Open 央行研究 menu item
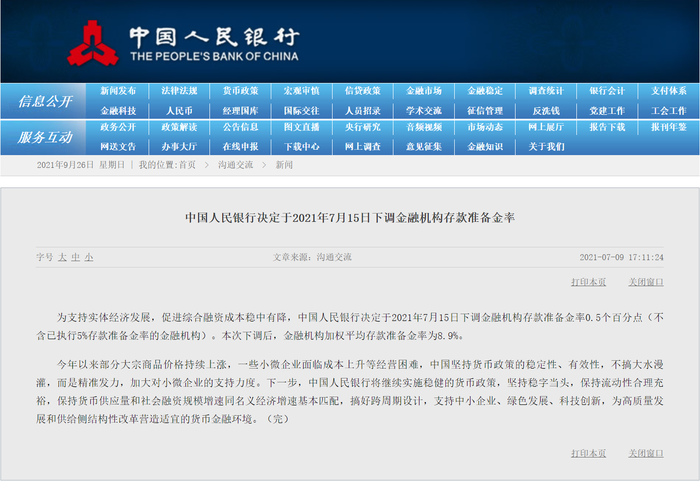Screen dimensions: 700x481 click(x=362, y=128)
